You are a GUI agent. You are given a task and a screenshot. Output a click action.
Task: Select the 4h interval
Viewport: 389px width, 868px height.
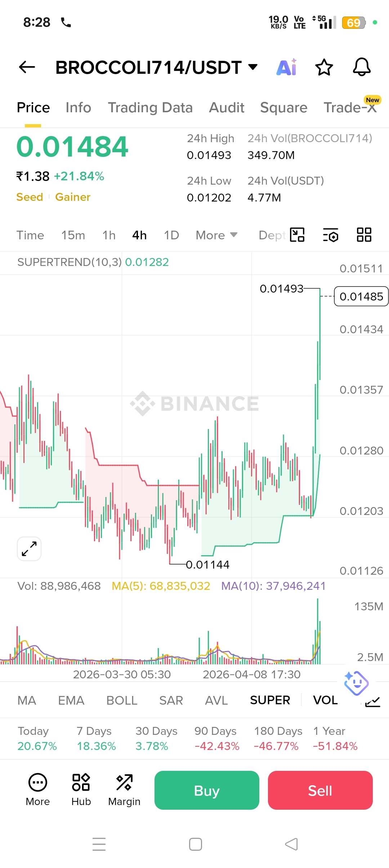[x=139, y=235]
